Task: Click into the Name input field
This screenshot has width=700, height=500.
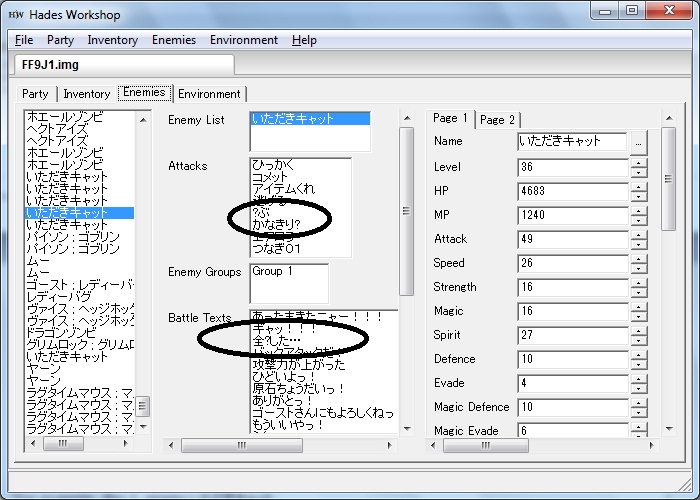Action: point(572,142)
